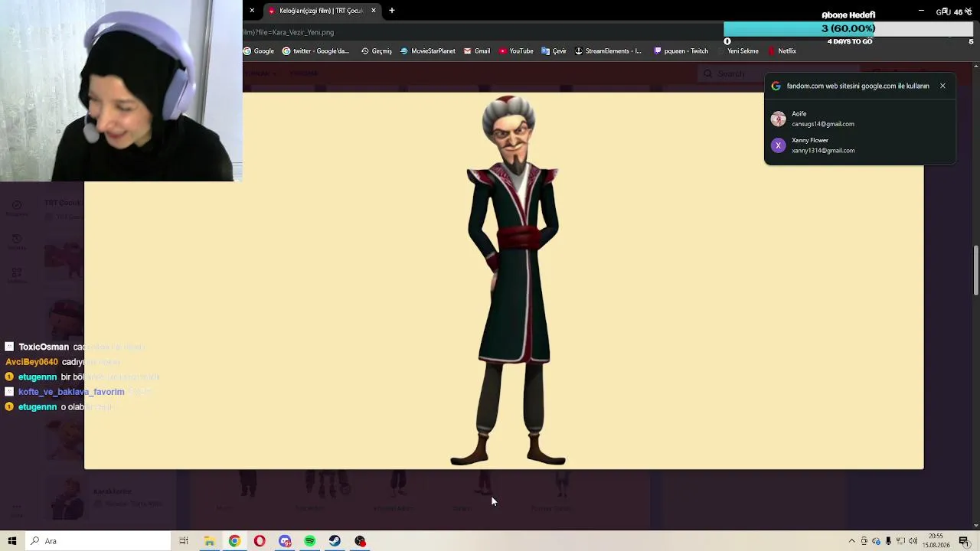This screenshot has height=551, width=980.
Task: Open Steam from the taskbar
Action: coord(335,541)
